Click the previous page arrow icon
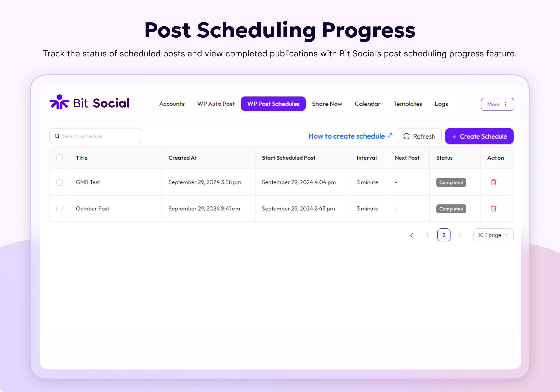The width and height of the screenshot is (560, 392). point(412,235)
